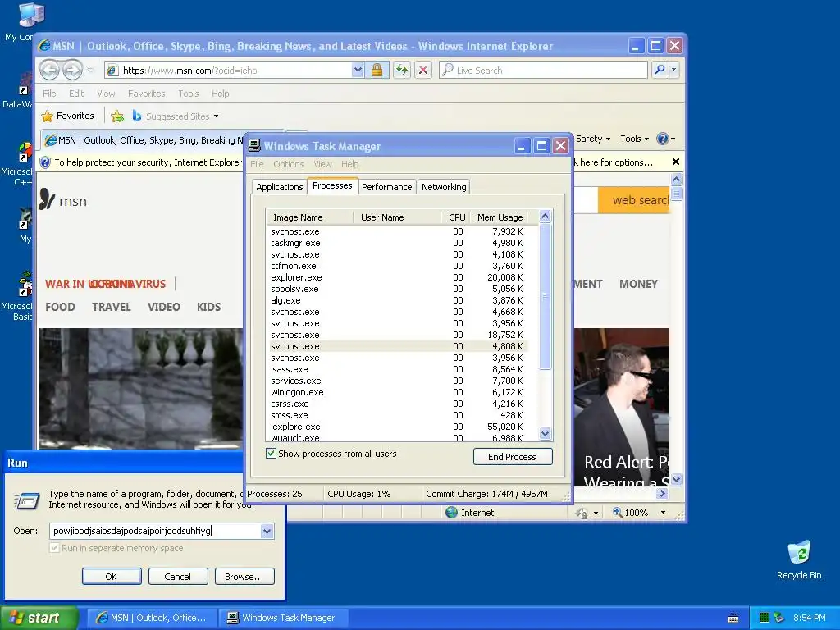
Task: Click the Run dialog program icon
Action: 27,500
